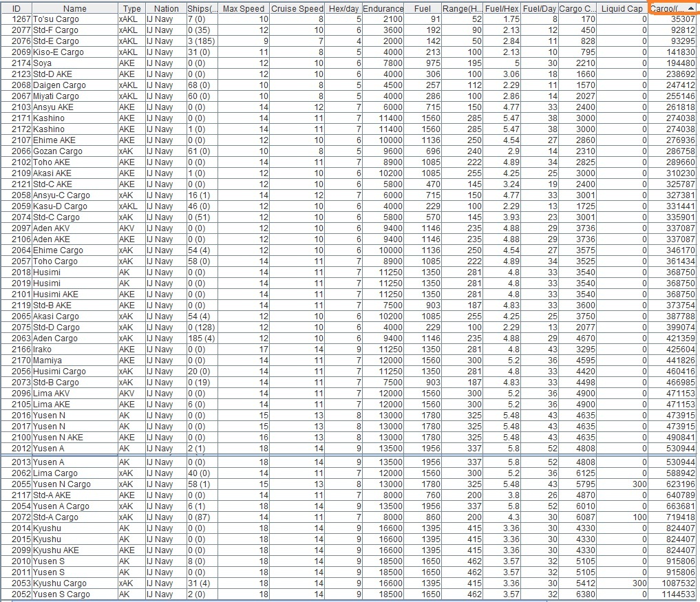The height and width of the screenshot is (602, 700).
Task: Click the Aden AKV name cell
Action: (75, 228)
